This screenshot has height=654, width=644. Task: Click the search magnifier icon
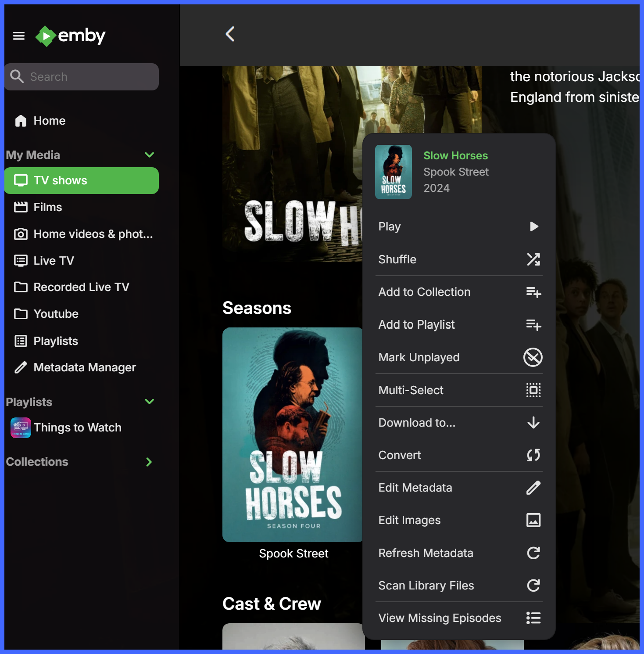(x=17, y=76)
